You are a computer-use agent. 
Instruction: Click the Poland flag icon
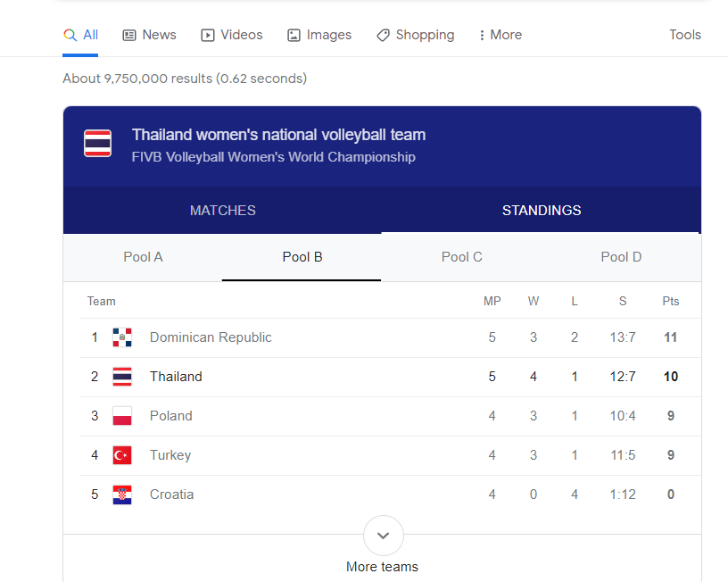[122, 416]
